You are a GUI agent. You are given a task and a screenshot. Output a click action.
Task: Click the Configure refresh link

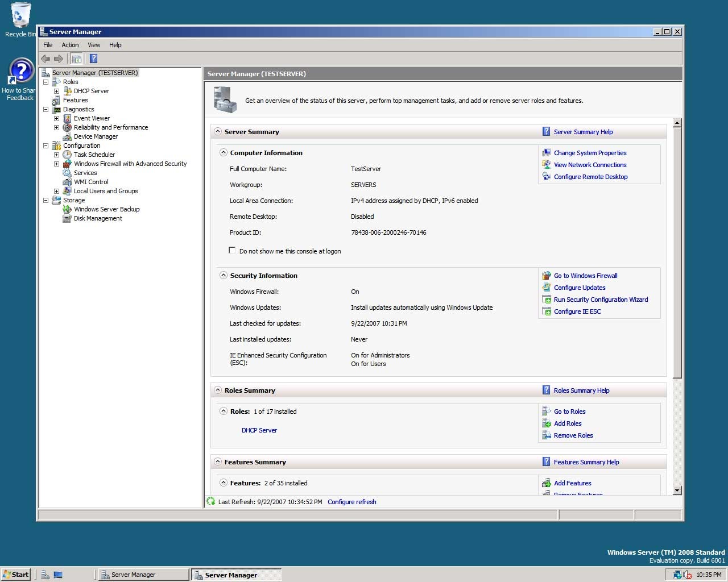click(351, 502)
